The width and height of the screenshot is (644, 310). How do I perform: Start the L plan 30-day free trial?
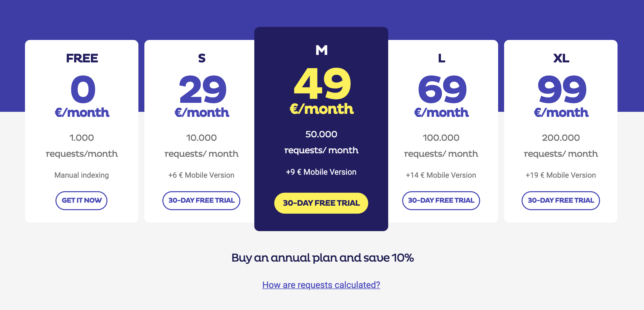pyautogui.click(x=441, y=200)
